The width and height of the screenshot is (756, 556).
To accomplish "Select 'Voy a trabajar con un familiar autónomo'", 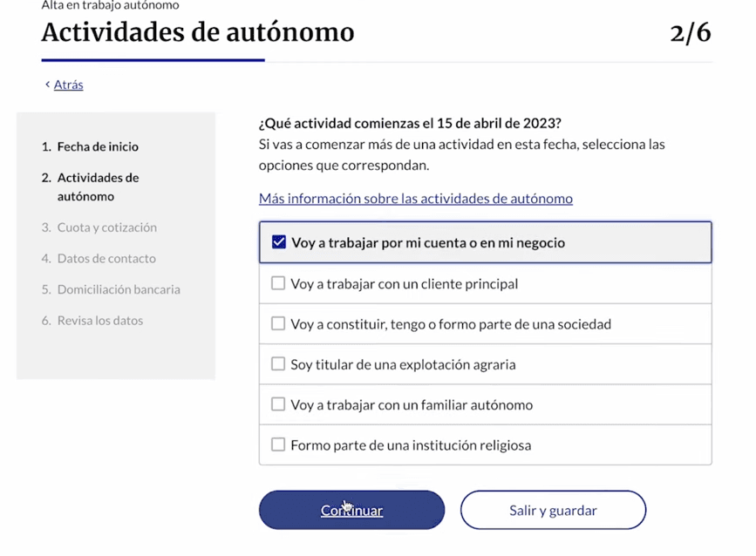I will coord(278,404).
